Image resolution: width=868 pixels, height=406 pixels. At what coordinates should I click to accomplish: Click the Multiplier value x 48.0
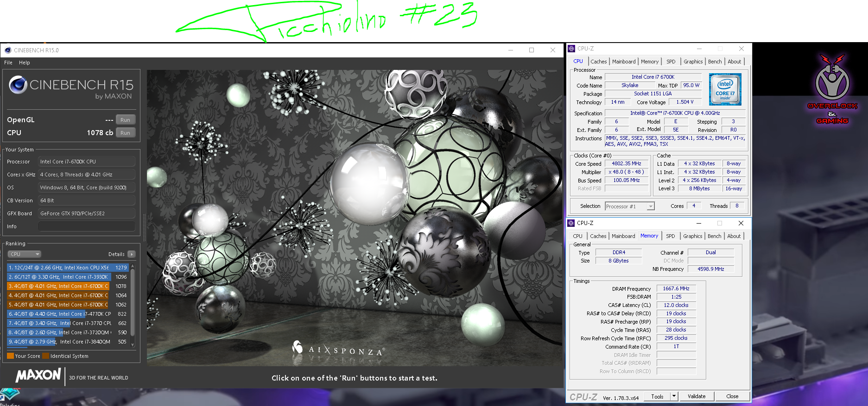(x=626, y=172)
